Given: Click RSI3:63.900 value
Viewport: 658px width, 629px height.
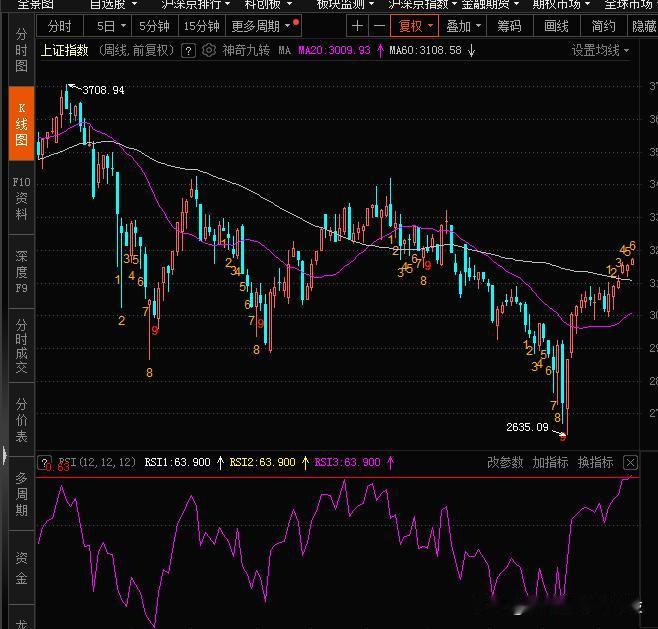Looking at the screenshot, I should pos(347,462).
